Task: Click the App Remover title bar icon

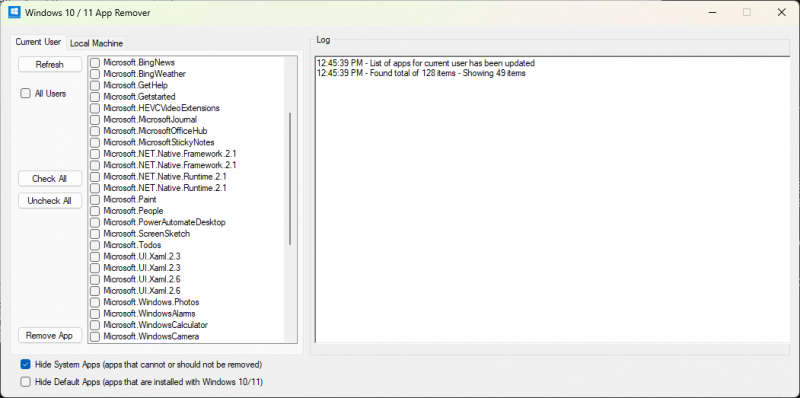Action: pyautogui.click(x=14, y=12)
